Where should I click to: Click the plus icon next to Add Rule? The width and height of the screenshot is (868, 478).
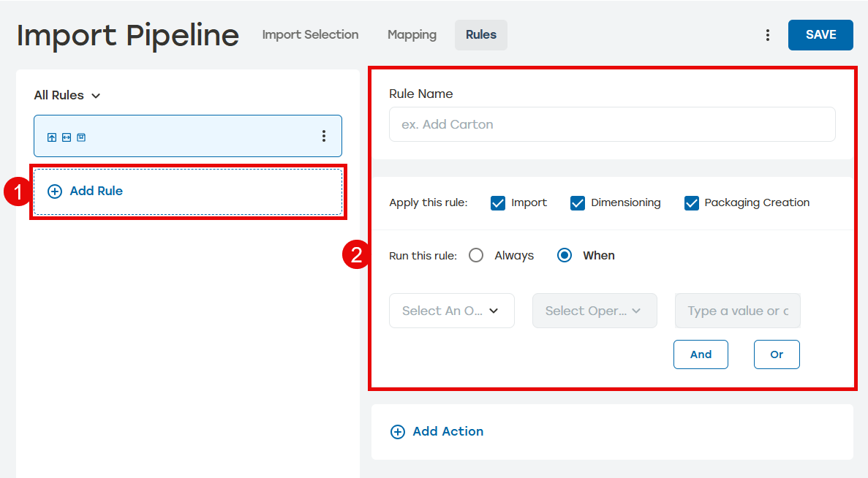(x=55, y=191)
